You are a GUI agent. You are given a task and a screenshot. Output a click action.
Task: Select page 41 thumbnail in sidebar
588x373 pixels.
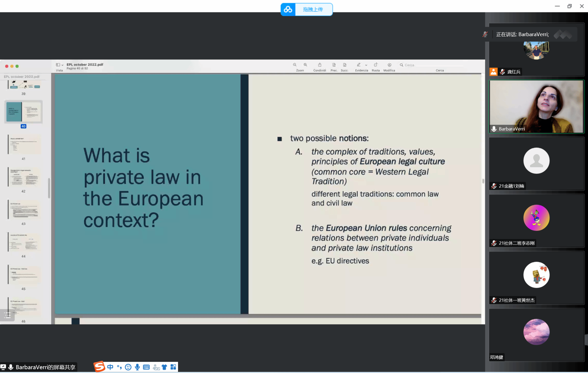[24, 145]
